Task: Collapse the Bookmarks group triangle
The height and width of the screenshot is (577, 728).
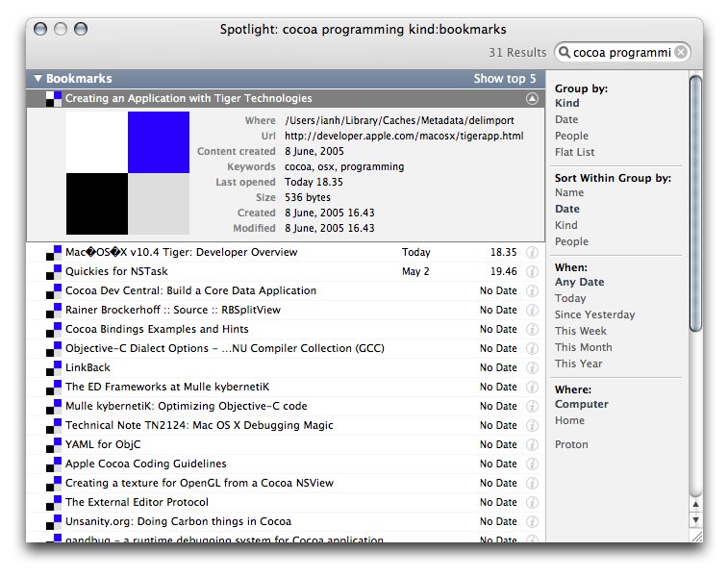Action: [x=38, y=79]
